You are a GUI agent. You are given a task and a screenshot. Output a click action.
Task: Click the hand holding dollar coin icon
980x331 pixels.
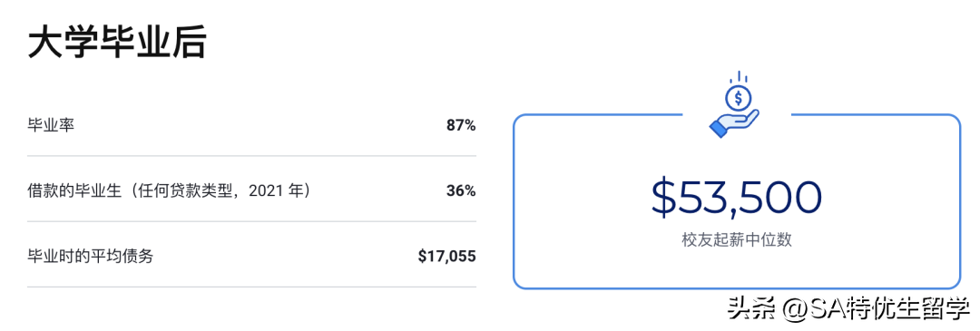[737, 105]
